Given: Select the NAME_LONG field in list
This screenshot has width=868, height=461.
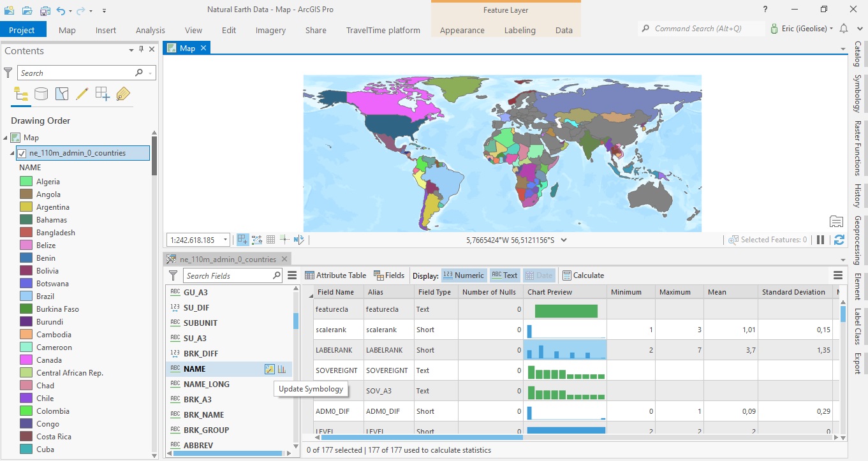Looking at the screenshot, I should (230, 384).
